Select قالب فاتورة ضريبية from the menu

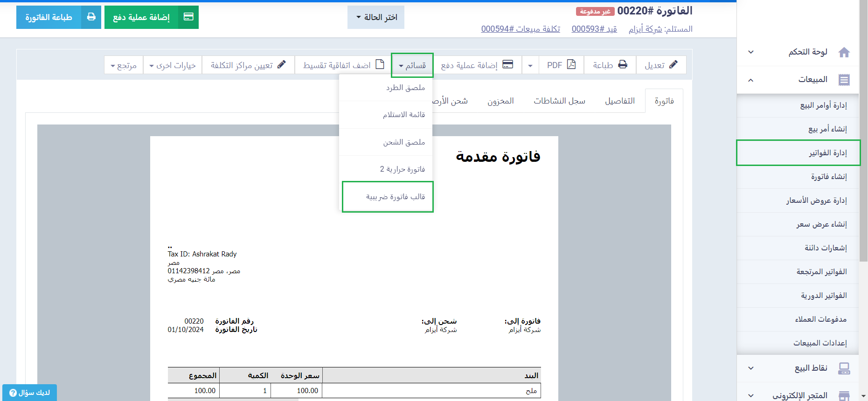[x=395, y=197]
